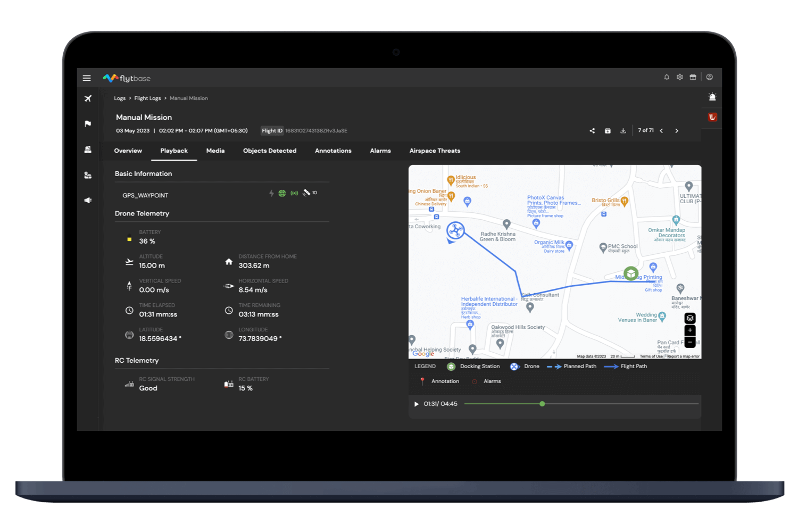798x532 pixels.
Task: Select the flag icon in left sidebar
Action: 88,123
